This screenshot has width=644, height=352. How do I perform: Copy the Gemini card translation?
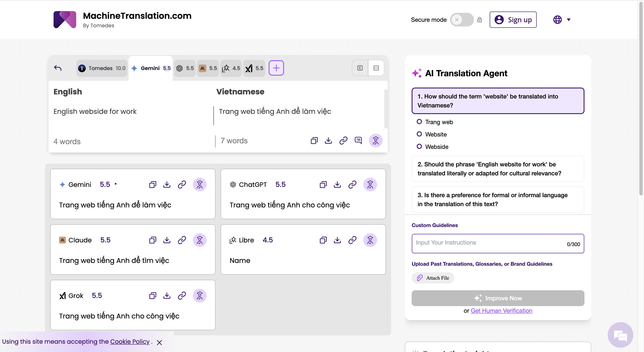coord(153,185)
